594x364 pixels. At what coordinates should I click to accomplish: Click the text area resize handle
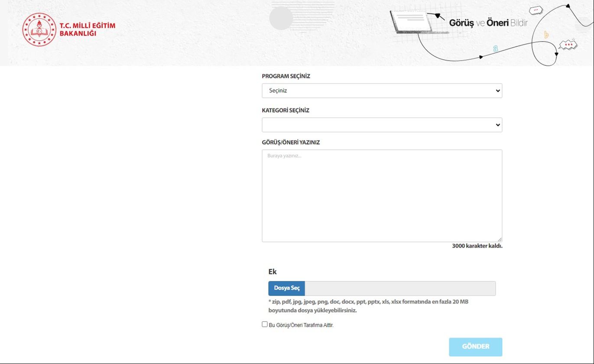click(500, 239)
